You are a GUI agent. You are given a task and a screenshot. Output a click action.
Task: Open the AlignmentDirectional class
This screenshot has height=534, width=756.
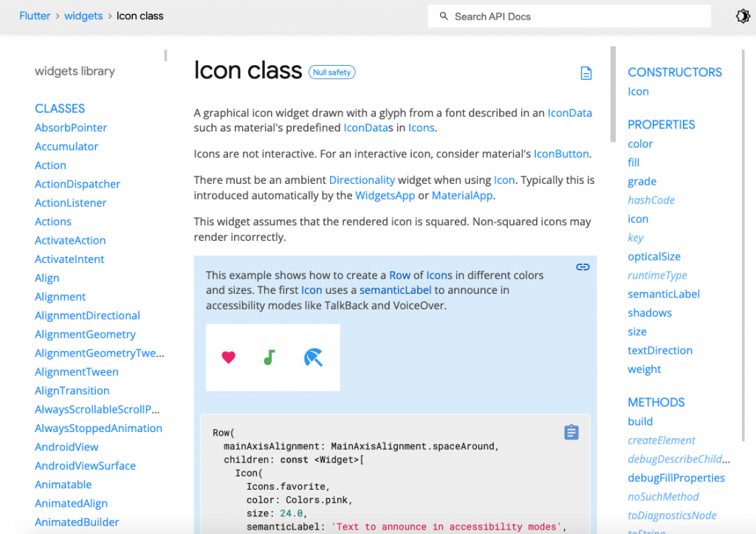tap(87, 316)
